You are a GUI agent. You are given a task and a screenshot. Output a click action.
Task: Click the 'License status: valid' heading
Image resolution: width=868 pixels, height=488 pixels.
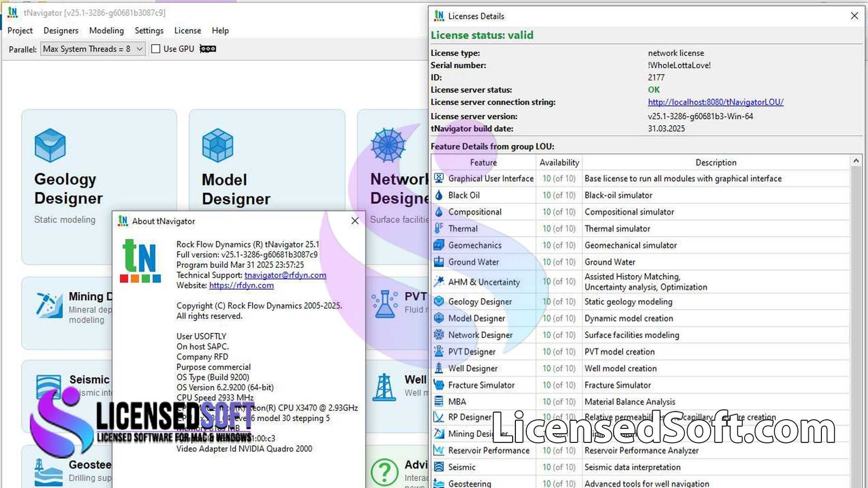[482, 35]
